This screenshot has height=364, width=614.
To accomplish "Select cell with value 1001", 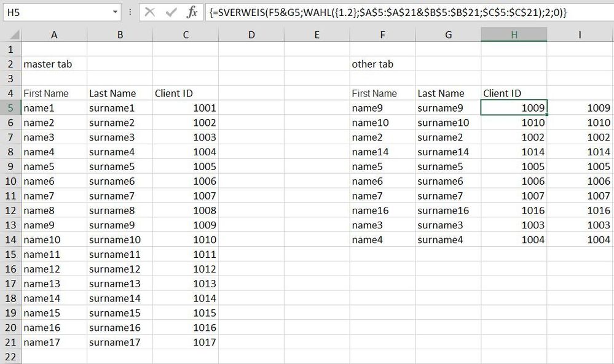I will [x=186, y=108].
